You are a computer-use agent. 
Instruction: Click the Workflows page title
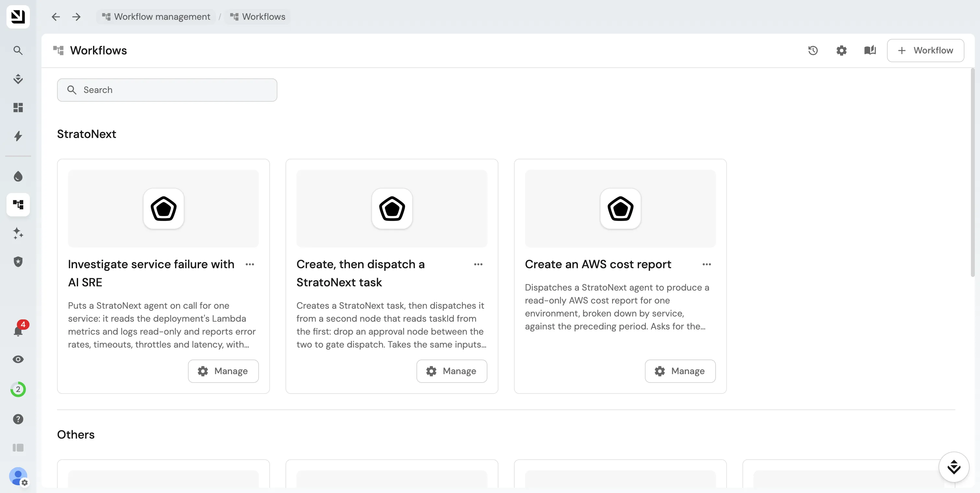(99, 51)
